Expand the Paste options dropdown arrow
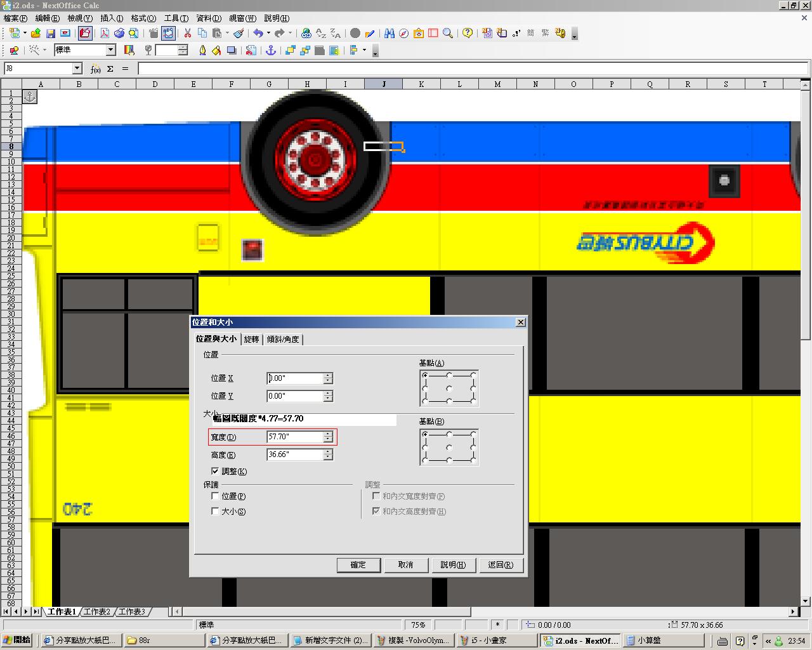The width and height of the screenshot is (812, 650). (x=227, y=34)
